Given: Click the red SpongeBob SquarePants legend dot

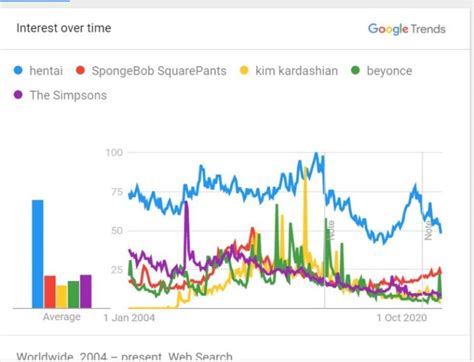Looking at the screenshot, I should (x=80, y=70).
